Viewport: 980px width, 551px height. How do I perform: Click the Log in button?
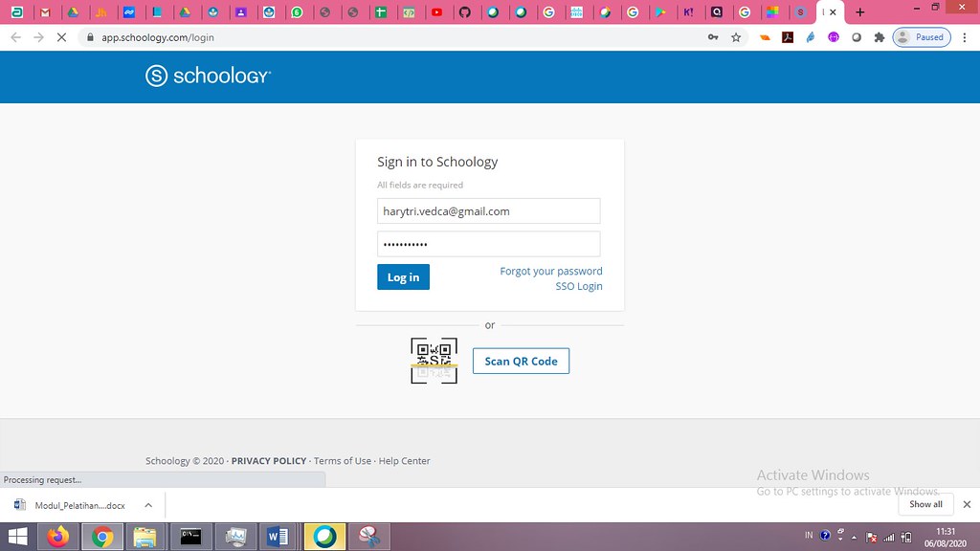tap(403, 276)
